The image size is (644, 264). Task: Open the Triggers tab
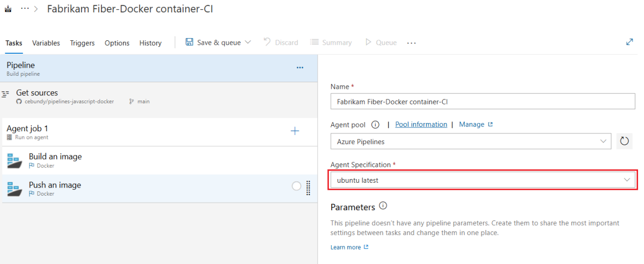(82, 43)
